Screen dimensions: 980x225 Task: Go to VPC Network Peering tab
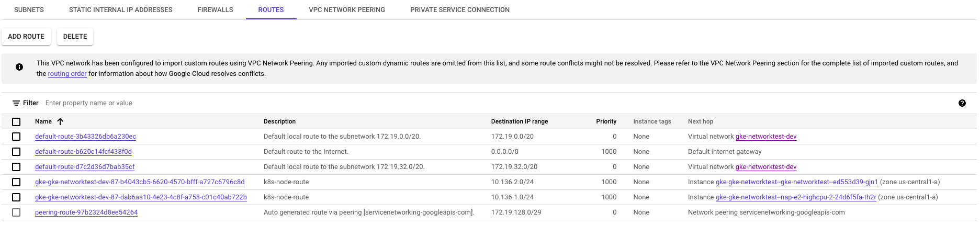tap(347, 9)
